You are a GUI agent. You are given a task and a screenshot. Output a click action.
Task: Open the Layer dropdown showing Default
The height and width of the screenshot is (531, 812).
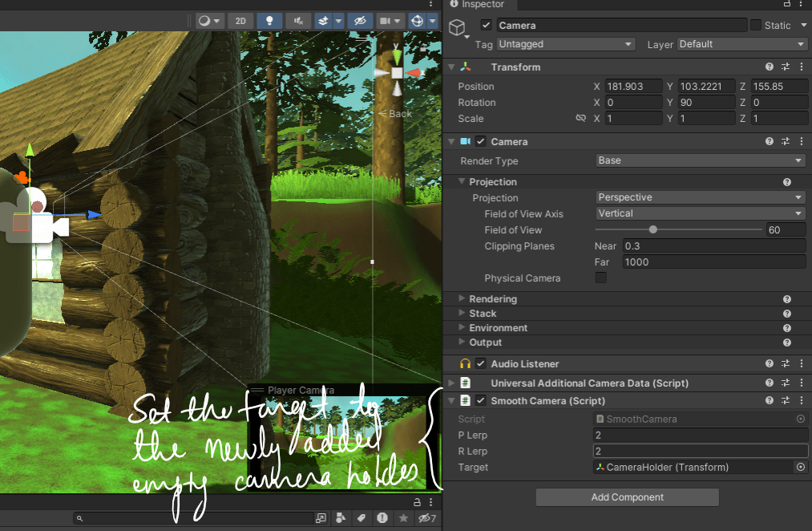click(742, 44)
